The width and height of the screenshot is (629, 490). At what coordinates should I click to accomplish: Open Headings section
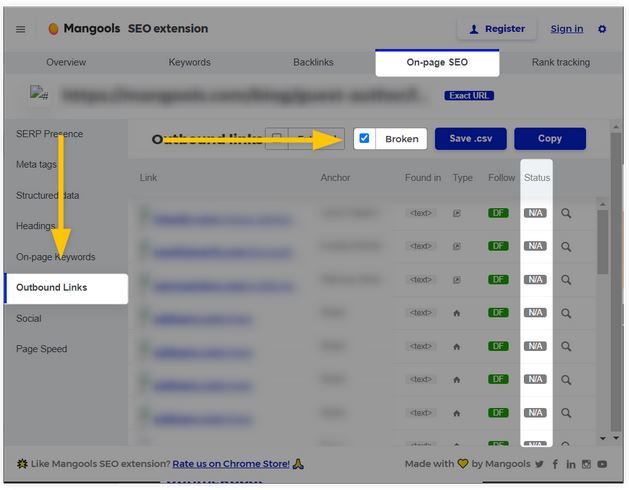pyautogui.click(x=35, y=226)
